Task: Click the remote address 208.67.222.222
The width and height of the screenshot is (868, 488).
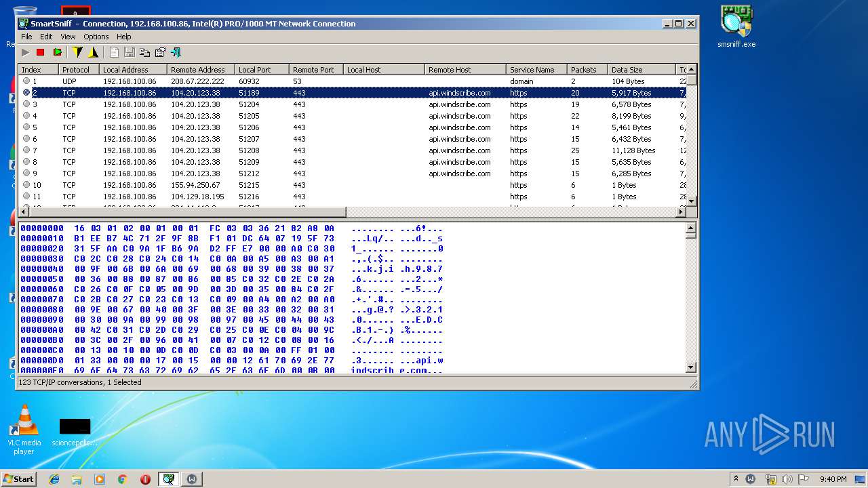Action: (x=197, y=81)
